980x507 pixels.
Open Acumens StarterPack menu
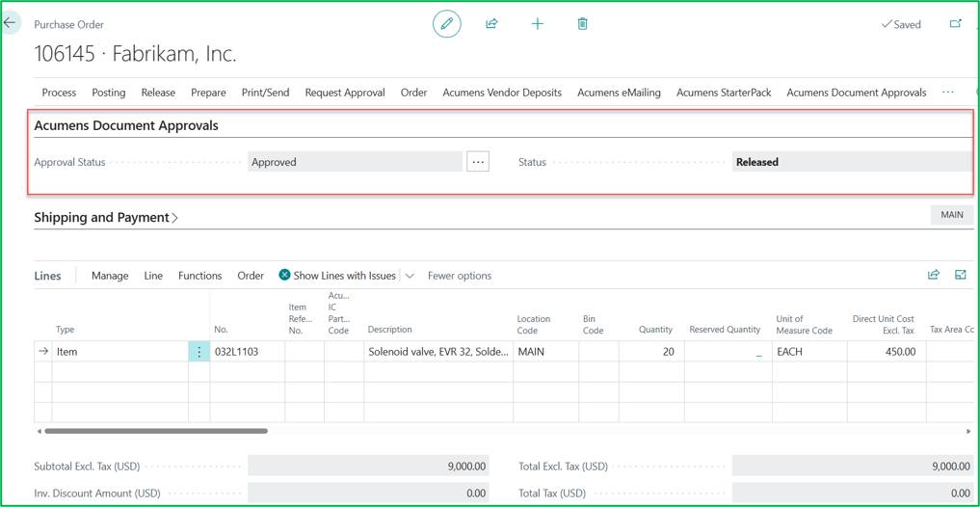pos(724,93)
